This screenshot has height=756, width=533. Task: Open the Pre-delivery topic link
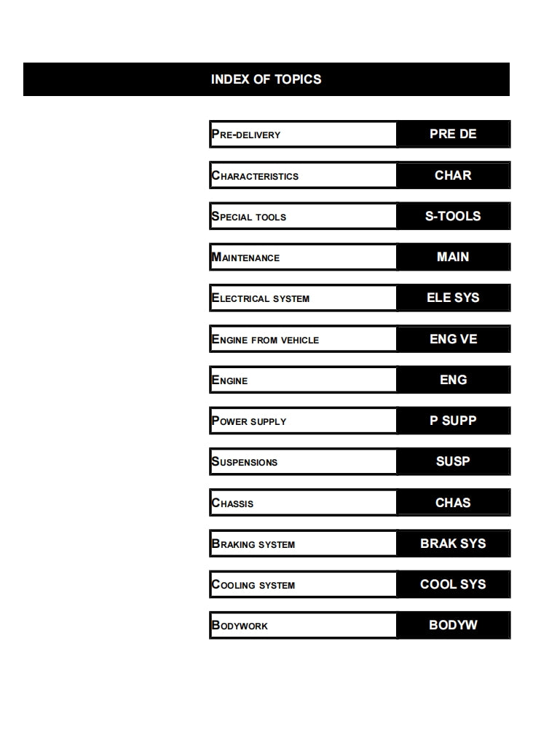coord(246,135)
